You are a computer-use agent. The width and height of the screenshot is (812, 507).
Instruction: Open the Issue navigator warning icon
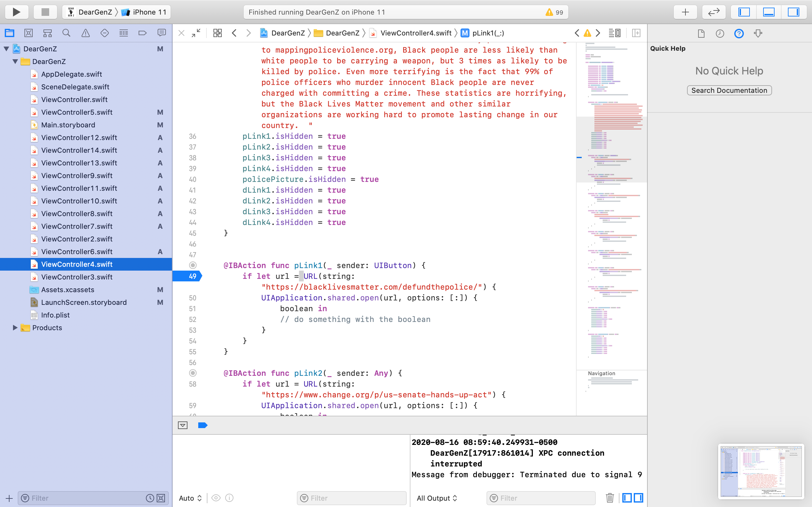pos(86,33)
